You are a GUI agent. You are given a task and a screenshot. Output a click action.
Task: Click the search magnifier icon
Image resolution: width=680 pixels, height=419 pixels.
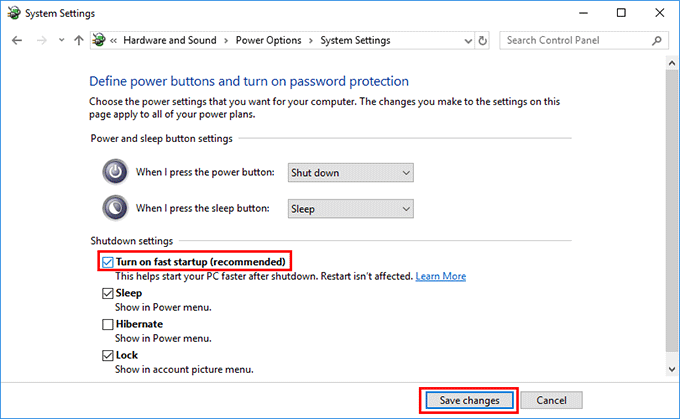tap(657, 40)
